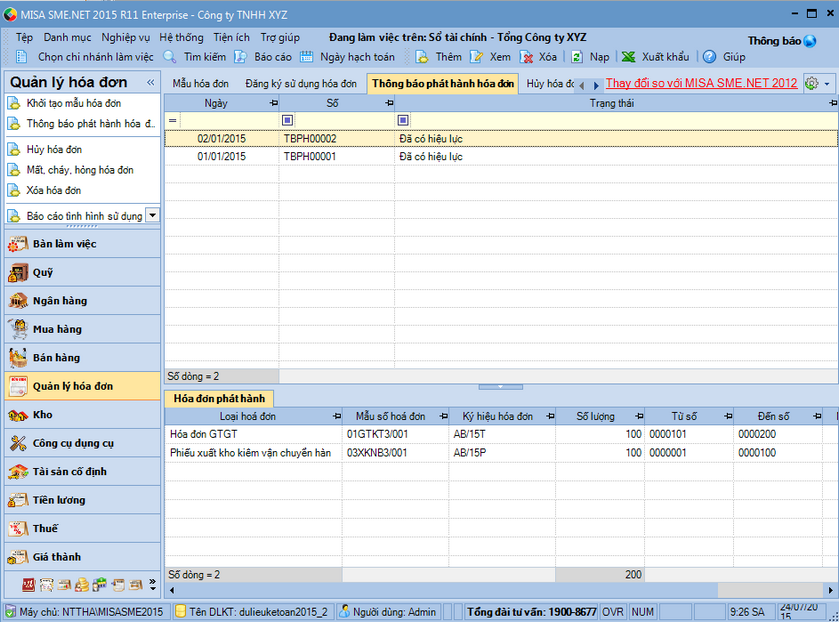
Task: Open Tài sản cố định module
Action: [x=82, y=472]
